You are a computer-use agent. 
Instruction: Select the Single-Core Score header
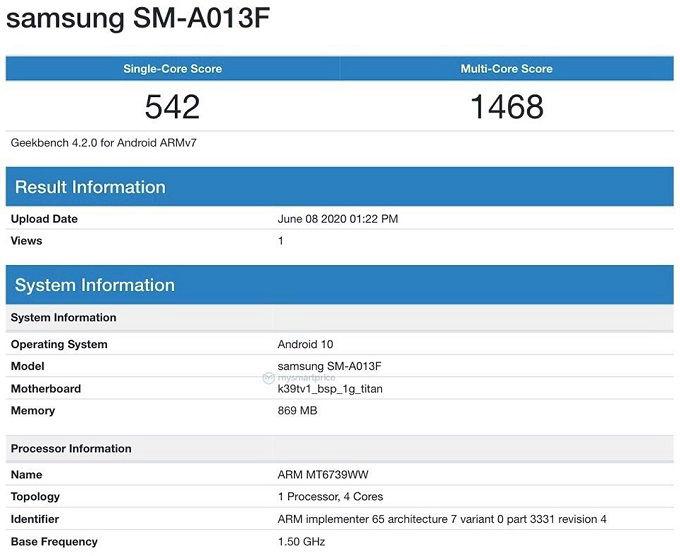coord(173,69)
